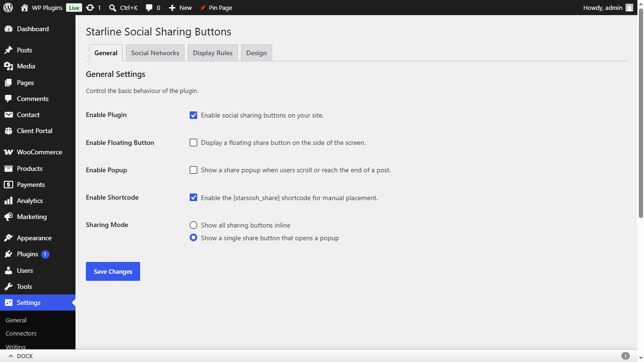Viewport: 644px width, 362px height.
Task: Click the WordPress logo icon
Action: tap(8, 8)
